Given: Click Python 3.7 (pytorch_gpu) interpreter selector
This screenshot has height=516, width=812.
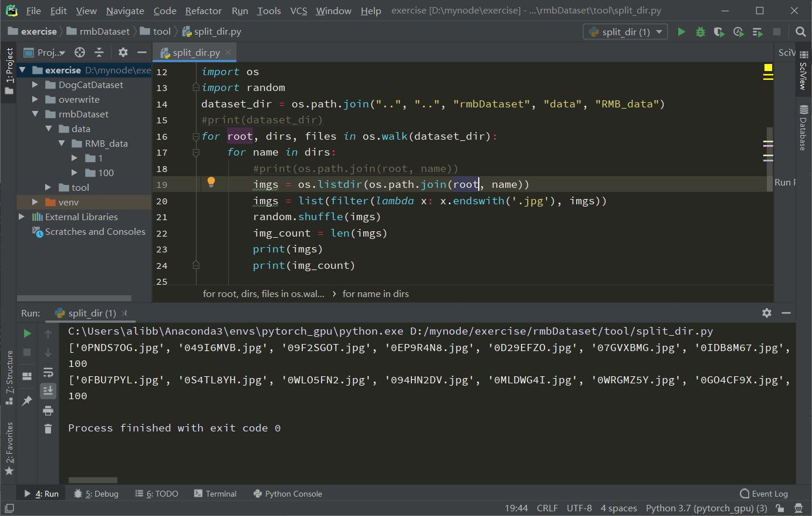Looking at the screenshot, I should (x=706, y=508).
